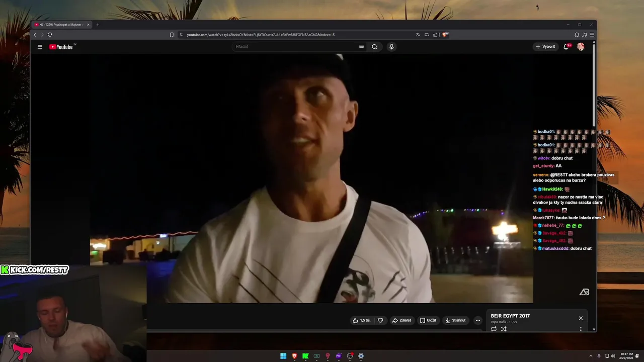Image resolution: width=644 pixels, height=362 pixels.
Task: Start voice search with microphone icon
Action: [391, 47]
